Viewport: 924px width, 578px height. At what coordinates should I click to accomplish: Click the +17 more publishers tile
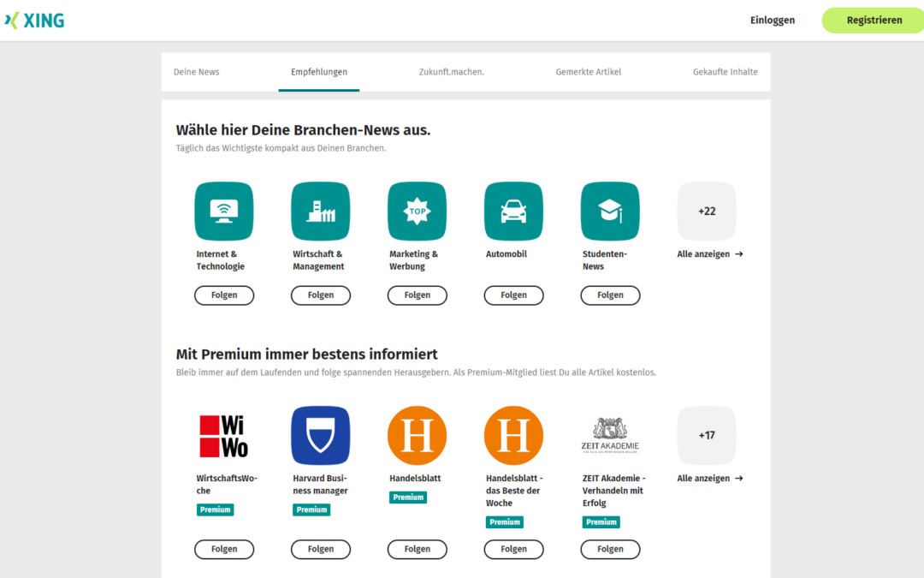coord(707,435)
